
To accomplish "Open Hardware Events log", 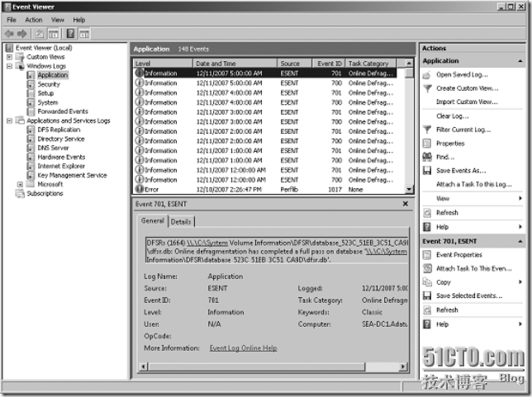I will 61,157.
